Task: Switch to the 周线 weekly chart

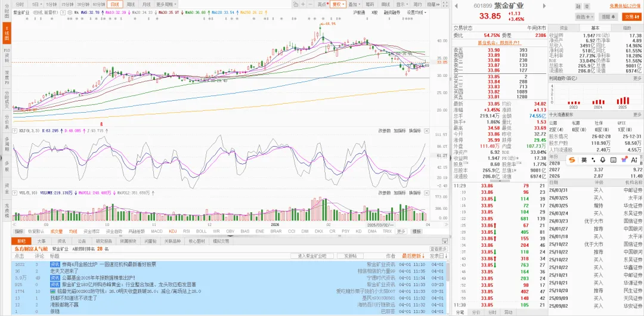Action: [131, 5]
